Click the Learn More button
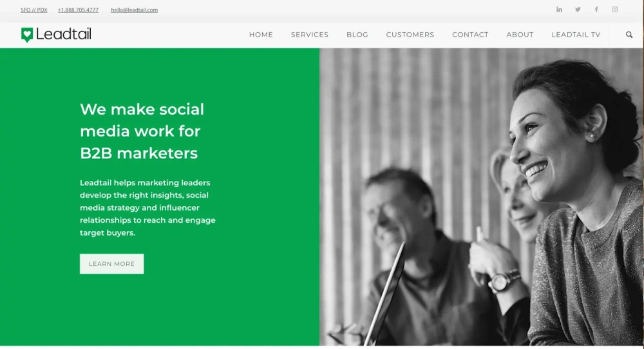The width and height of the screenshot is (644, 349). [111, 264]
